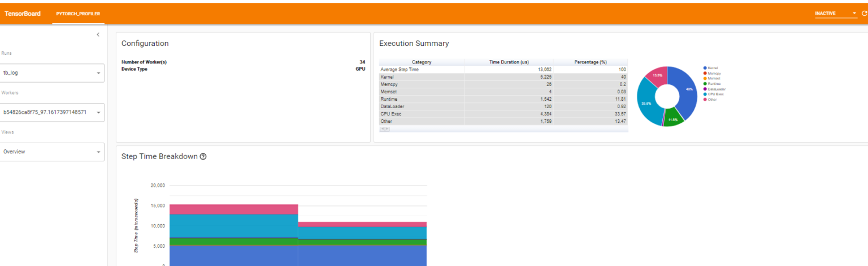This screenshot has width=868, height=266.
Task: Open the Views dropdown set to Overview
Action: 52,152
